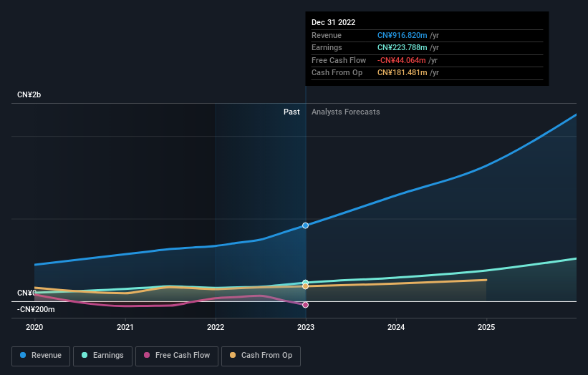Click the Free Cash Flow label in tooltip
This screenshot has width=588, height=375.
click(339, 60)
